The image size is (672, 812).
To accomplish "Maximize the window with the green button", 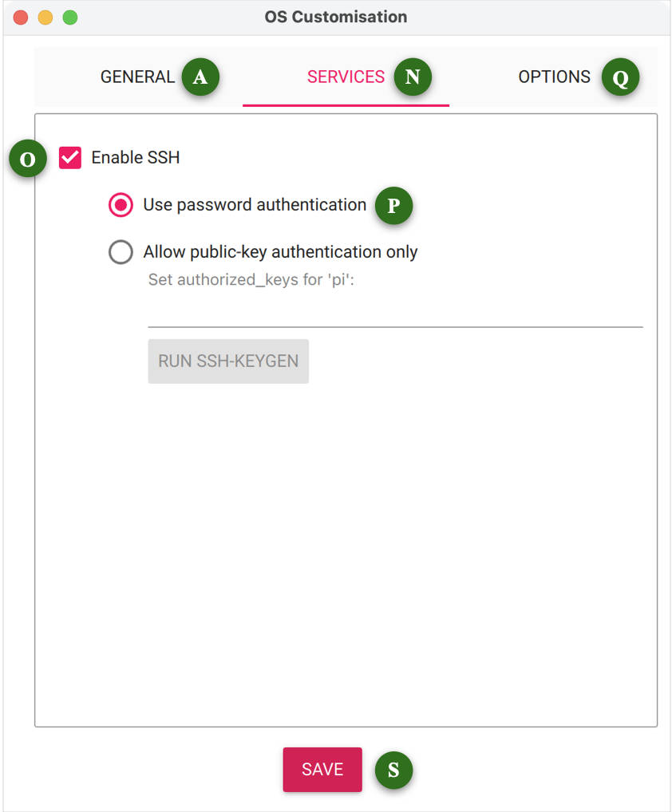I will pyautogui.click(x=70, y=18).
